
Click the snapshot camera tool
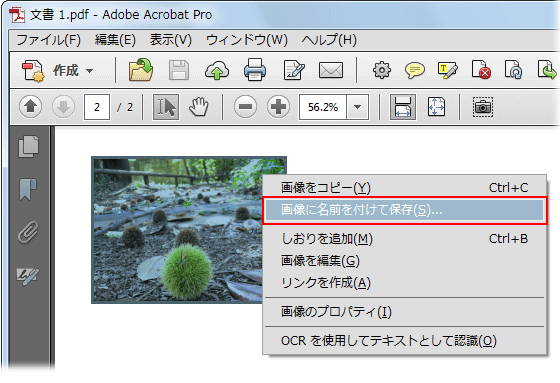pyautogui.click(x=483, y=107)
